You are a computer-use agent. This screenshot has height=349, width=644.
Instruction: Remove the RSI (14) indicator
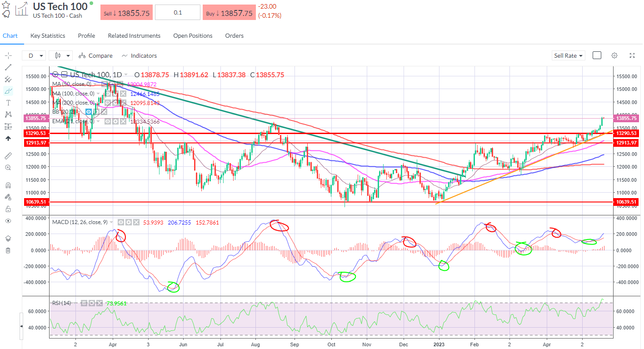(x=99, y=303)
